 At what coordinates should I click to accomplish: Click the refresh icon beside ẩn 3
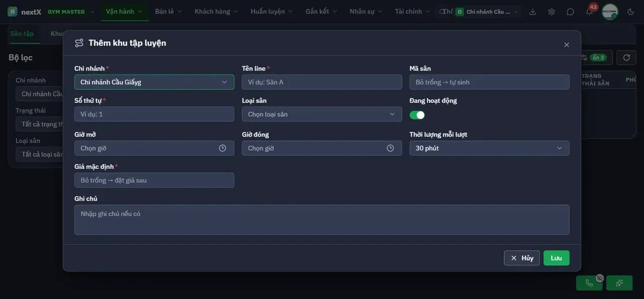(626, 57)
